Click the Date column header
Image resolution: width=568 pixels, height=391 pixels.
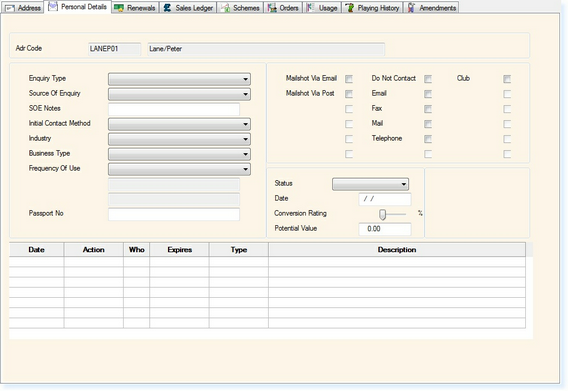coord(37,250)
